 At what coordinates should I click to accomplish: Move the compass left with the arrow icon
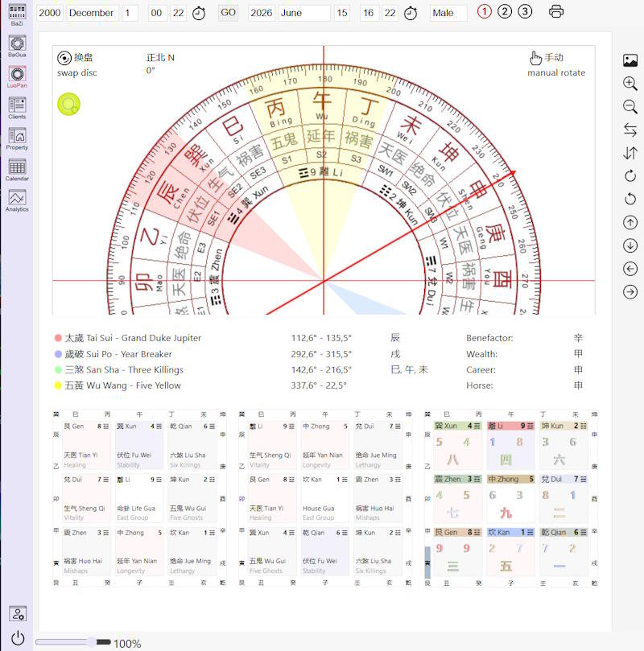(630, 269)
